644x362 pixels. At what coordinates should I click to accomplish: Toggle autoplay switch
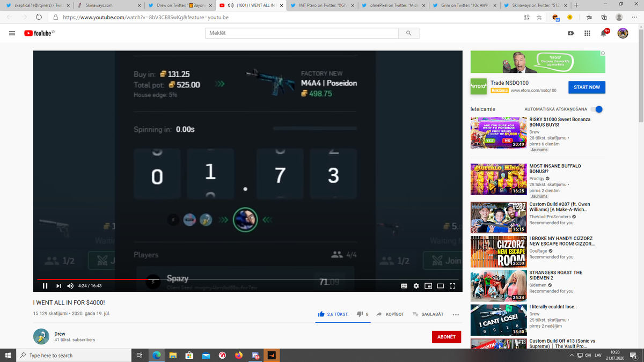597,109
